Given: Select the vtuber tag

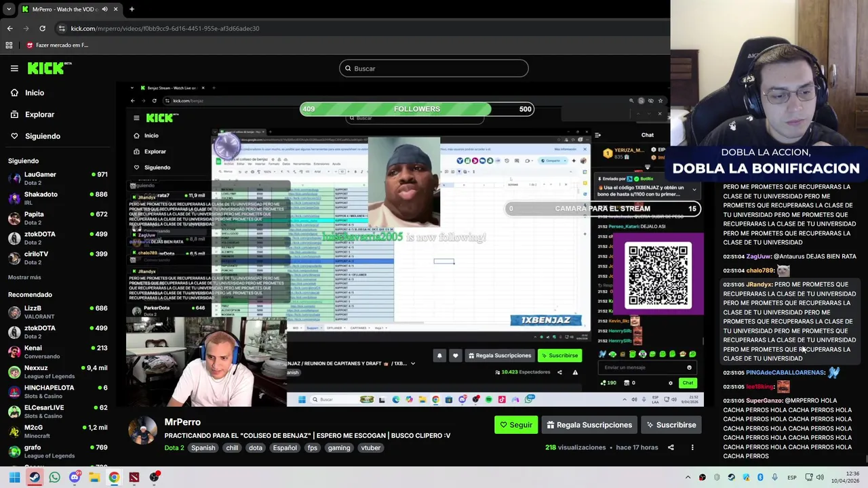Looking at the screenshot, I should [x=371, y=448].
